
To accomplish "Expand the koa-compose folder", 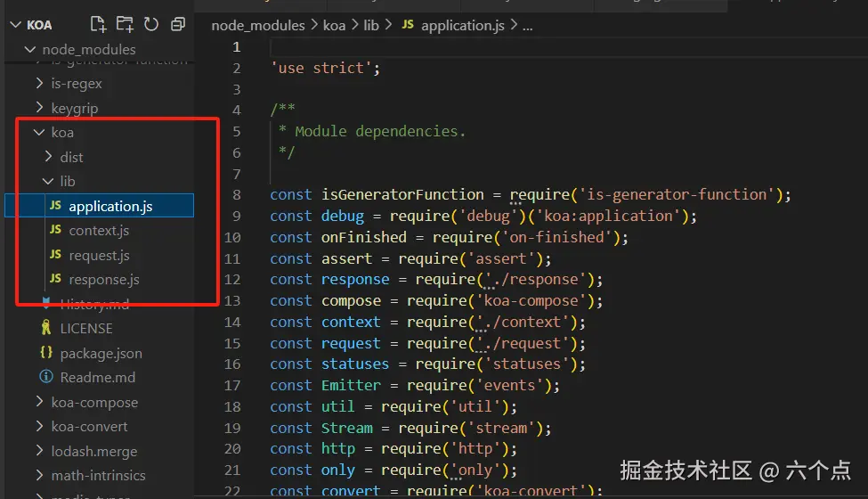I will click(39, 402).
